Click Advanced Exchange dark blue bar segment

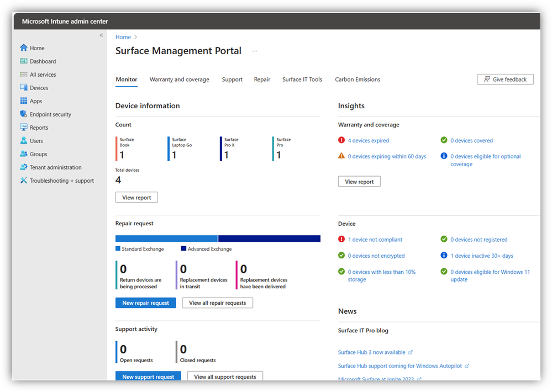pos(269,239)
